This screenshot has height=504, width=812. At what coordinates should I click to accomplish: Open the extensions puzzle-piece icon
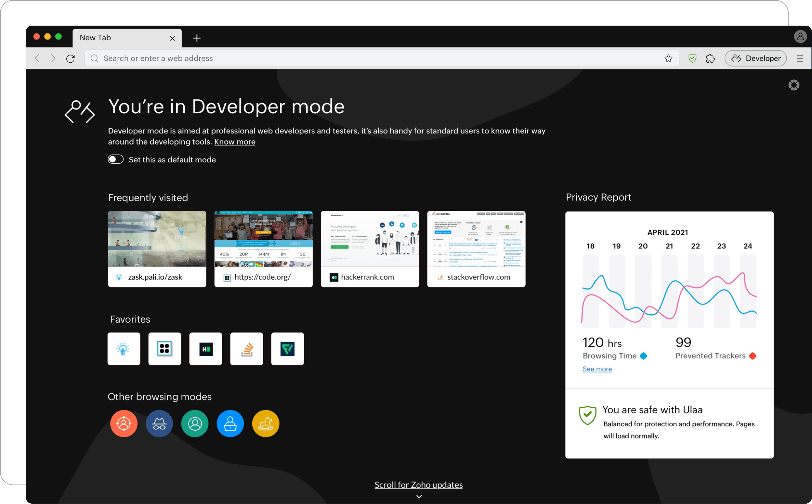[710, 58]
